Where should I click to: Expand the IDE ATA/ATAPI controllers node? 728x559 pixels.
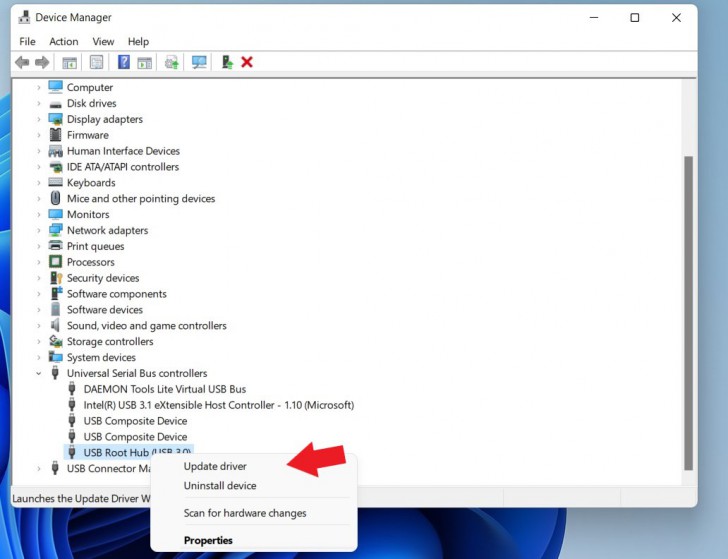(x=39, y=167)
